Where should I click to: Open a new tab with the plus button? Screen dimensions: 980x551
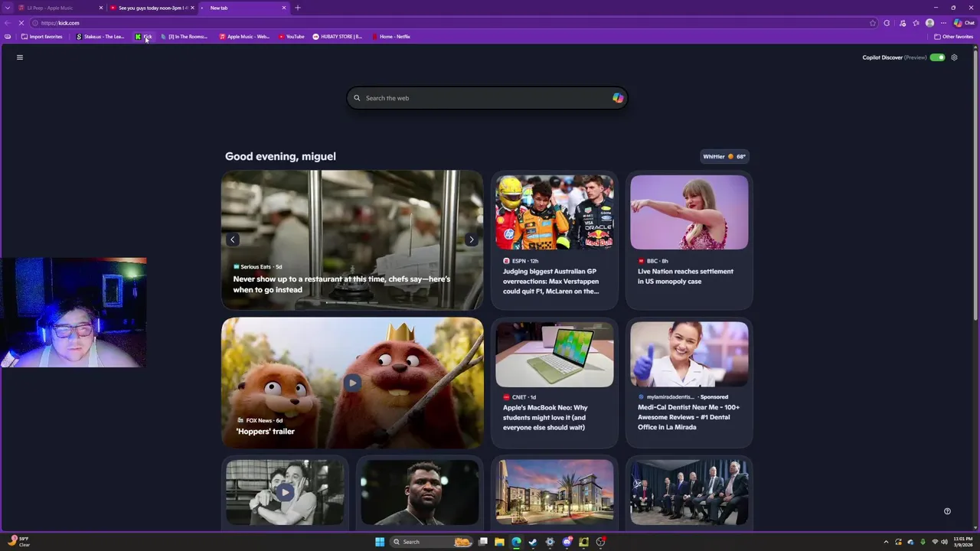tap(298, 8)
